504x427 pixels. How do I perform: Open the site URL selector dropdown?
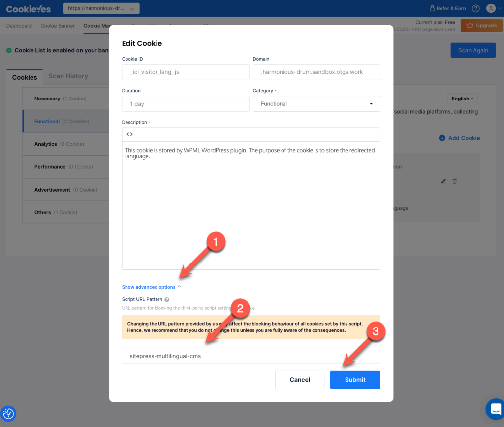101,8
